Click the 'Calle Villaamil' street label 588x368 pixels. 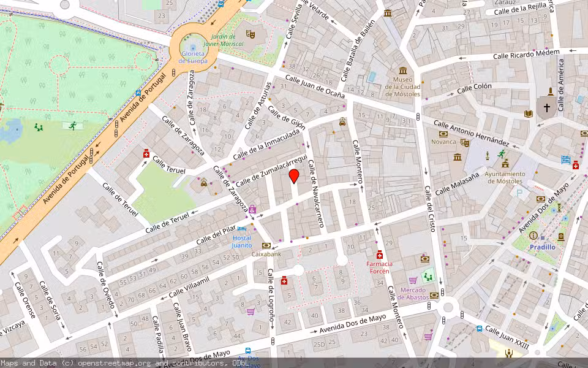(189, 287)
